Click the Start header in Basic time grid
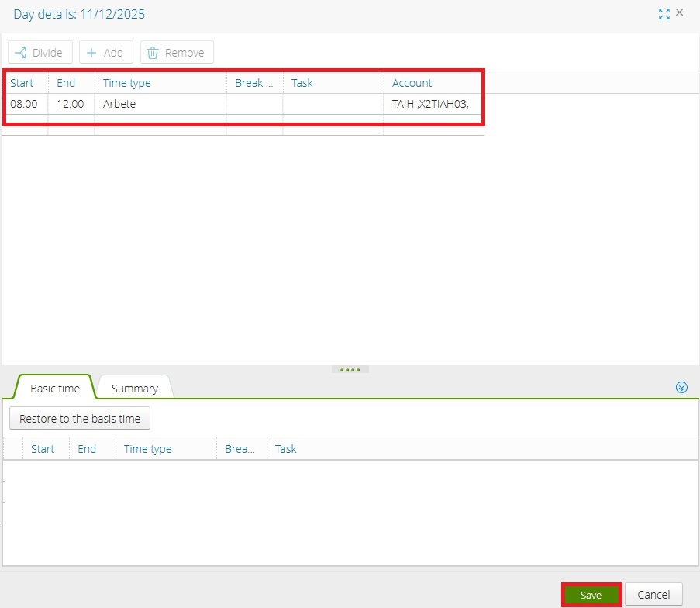The image size is (700, 608). point(43,449)
